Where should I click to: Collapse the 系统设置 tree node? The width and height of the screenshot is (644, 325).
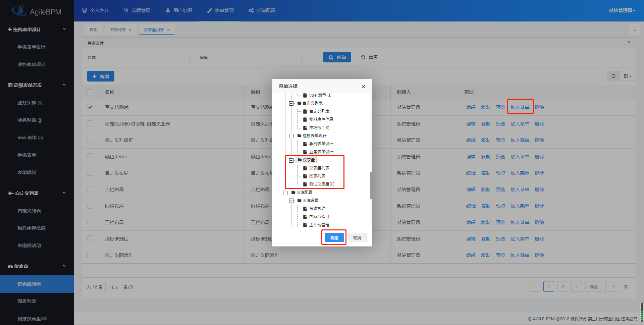291,201
